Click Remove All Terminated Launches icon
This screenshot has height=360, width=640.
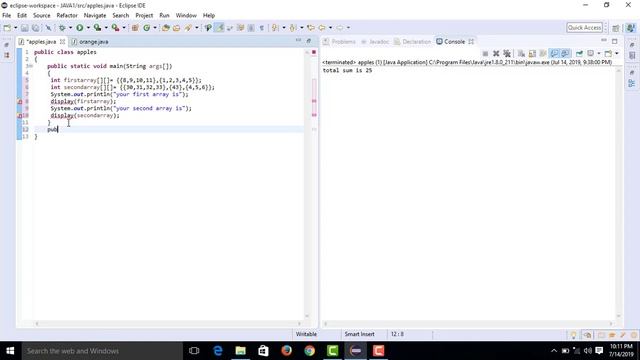click(507, 53)
